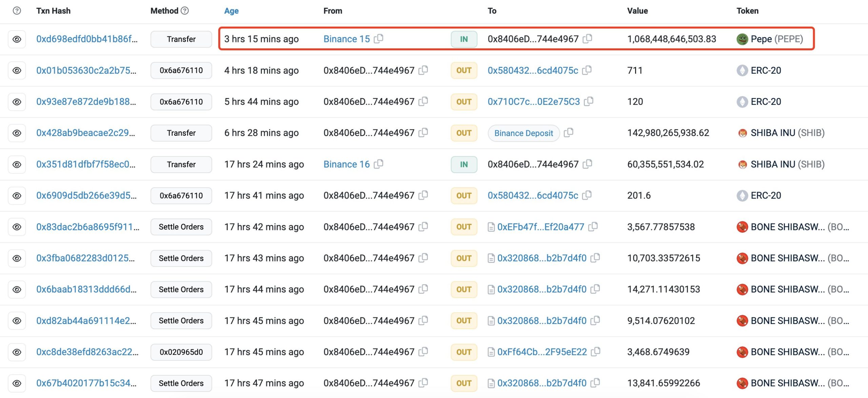Viewport: 868px width, 398px height.
Task: Open transaction hash 0x01b053630c2a2b75
Action: coord(86,70)
